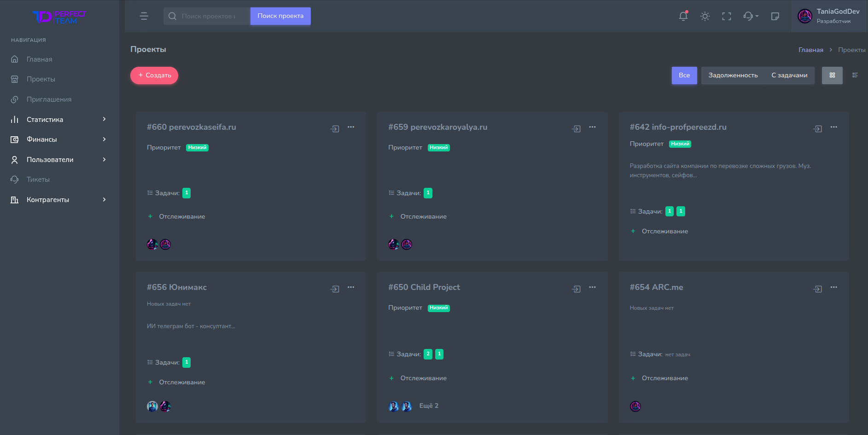Open more options for #642 info-profpereezd.ru
The height and width of the screenshot is (435, 868).
[834, 127]
